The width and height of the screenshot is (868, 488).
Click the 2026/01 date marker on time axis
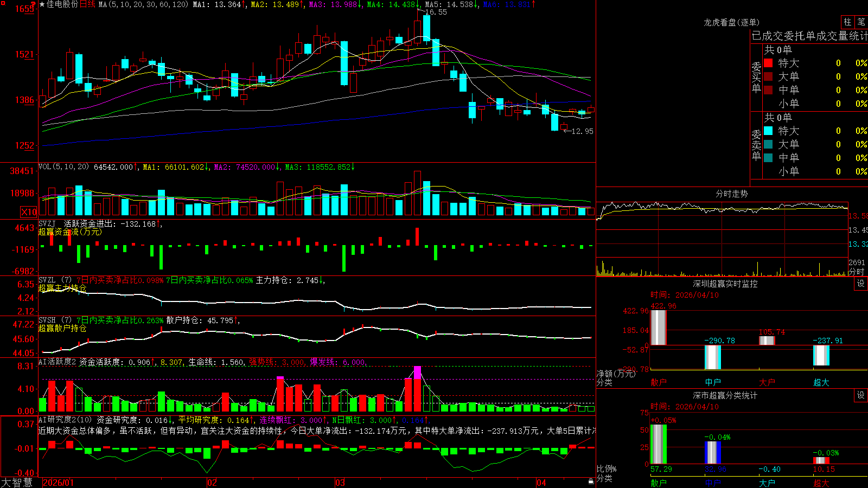coord(58,483)
